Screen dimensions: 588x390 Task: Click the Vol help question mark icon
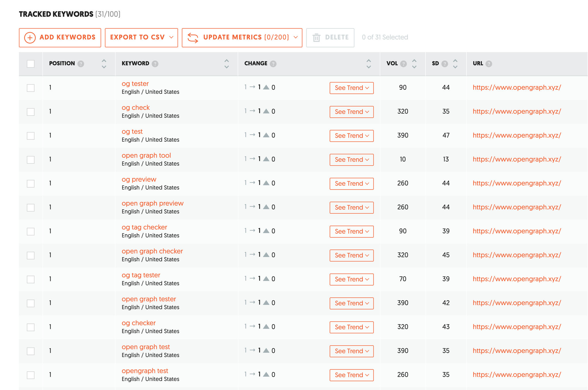(x=403, y=64)
